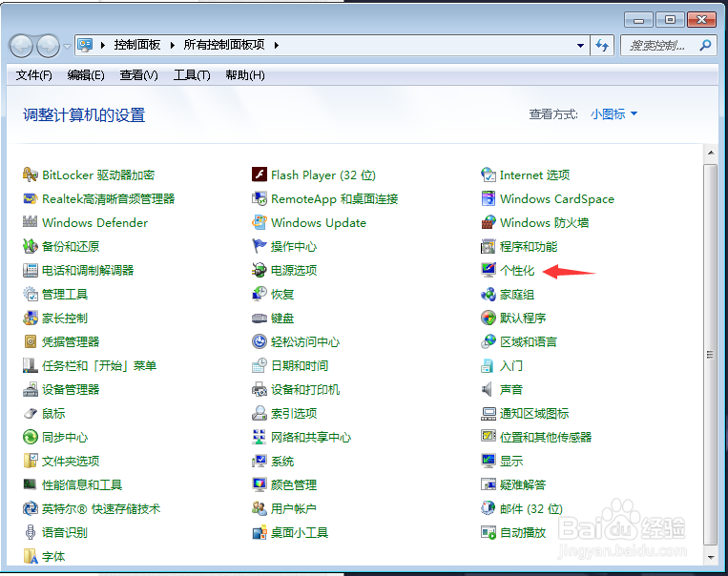This screenshot has width=728, height=576.
Task: Expand the arrow after 所有控制面板项 breadcrumb
Action: 277,45
